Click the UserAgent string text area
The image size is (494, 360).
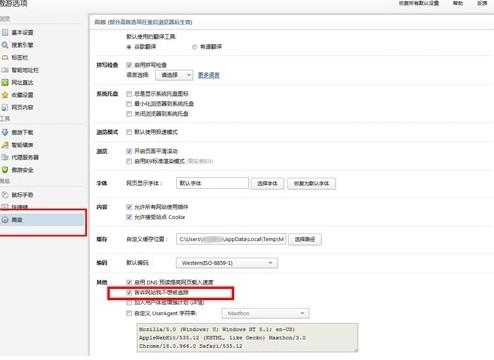click(x=247, y=338)
